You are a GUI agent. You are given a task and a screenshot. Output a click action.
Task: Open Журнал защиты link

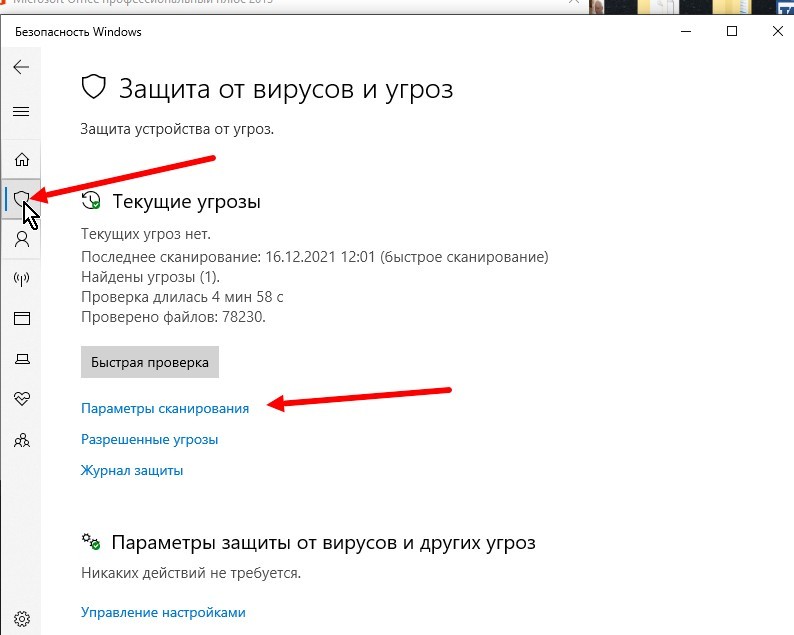click(132, 470)
